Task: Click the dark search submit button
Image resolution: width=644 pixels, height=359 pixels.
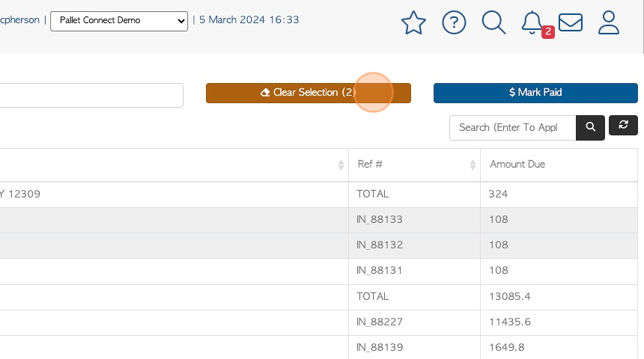Action: 590,128
